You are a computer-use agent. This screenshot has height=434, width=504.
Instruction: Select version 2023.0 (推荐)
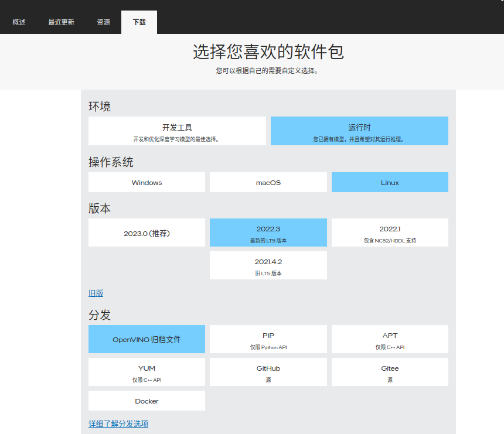click(x=147, y=233)
